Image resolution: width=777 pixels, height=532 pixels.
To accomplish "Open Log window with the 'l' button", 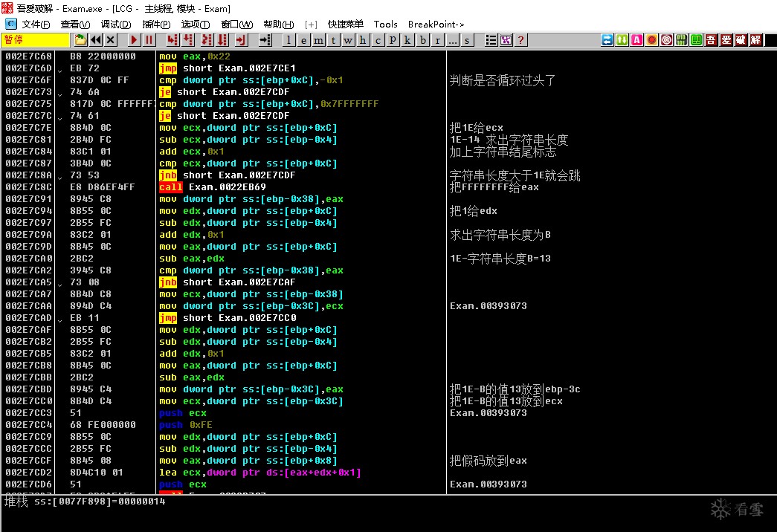I will [x=289, y=40].
